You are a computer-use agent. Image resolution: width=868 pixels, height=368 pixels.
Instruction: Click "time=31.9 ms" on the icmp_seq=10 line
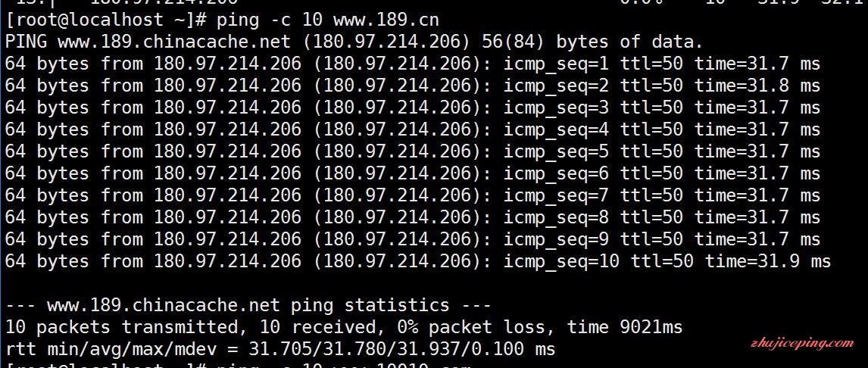click(x=768, y=262)
